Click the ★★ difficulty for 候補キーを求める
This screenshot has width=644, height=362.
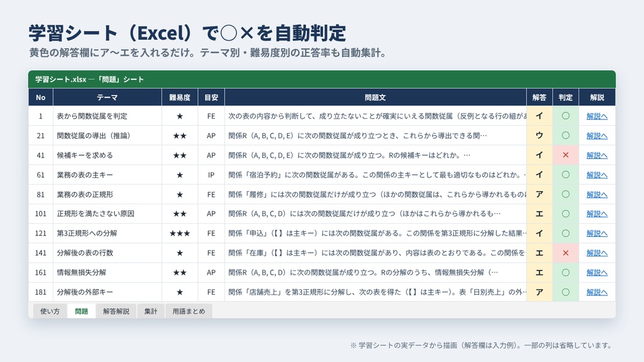pos(180,155)
